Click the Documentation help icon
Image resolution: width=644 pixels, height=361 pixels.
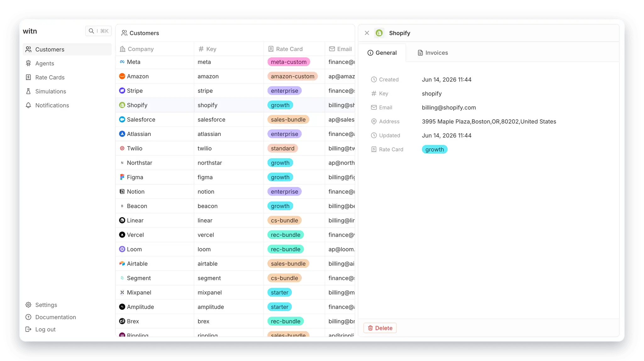28,317
